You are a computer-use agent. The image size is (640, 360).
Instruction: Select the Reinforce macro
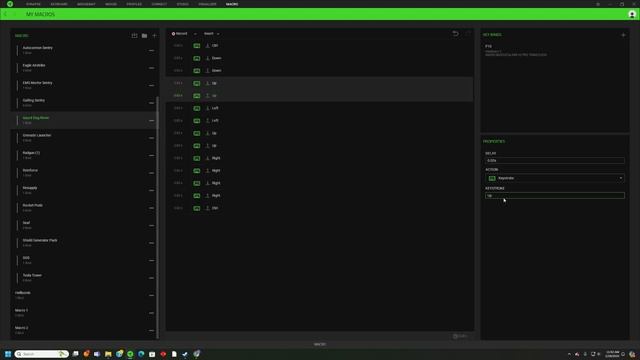point(84,173)
